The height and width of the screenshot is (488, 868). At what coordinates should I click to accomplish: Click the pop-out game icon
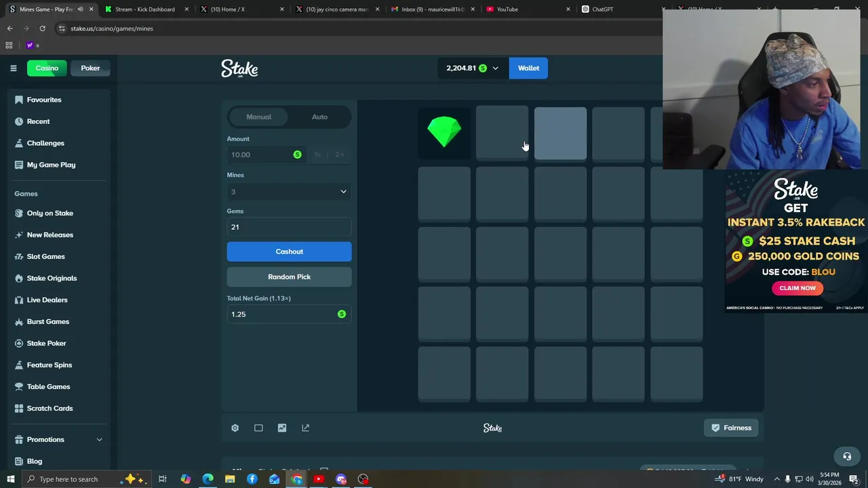305,428
